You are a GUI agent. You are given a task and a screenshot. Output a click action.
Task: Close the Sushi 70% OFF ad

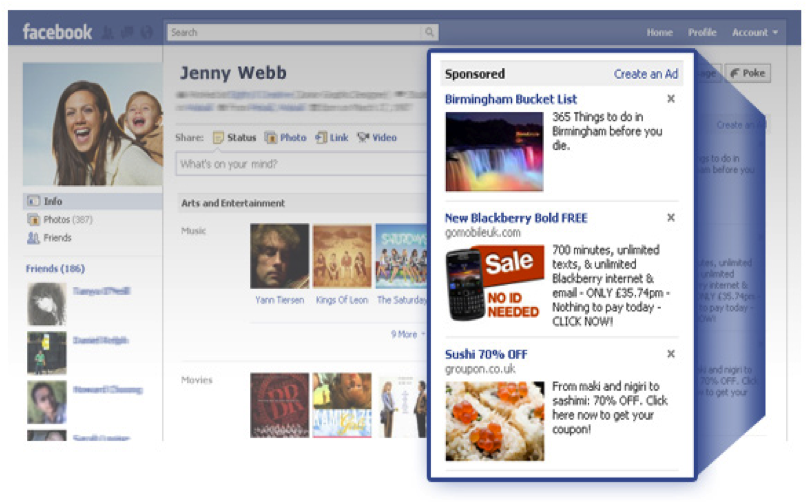671,353
